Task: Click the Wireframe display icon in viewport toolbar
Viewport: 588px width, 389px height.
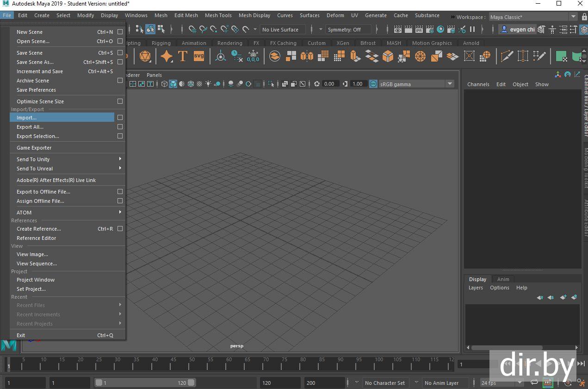Action: [x=164, y=84]
